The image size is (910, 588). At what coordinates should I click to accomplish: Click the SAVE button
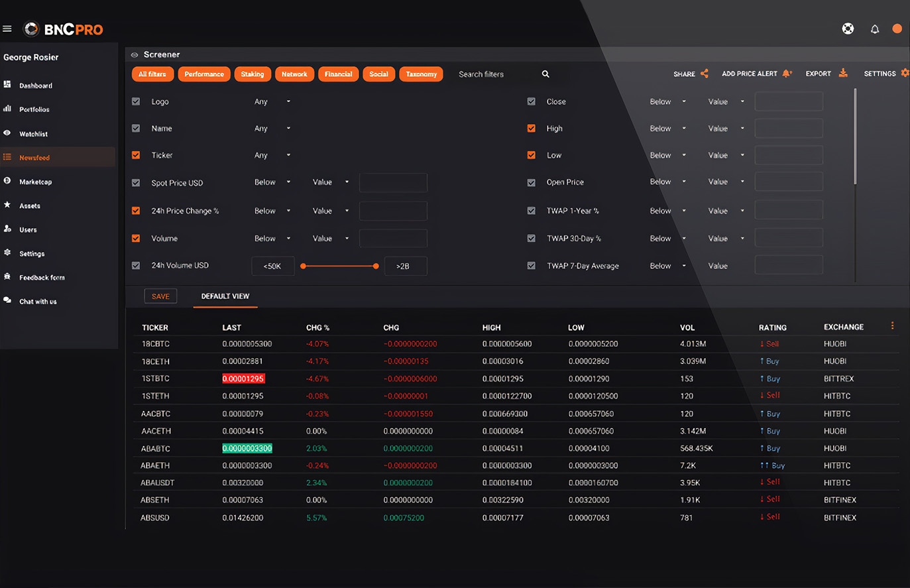click(160, 296)
